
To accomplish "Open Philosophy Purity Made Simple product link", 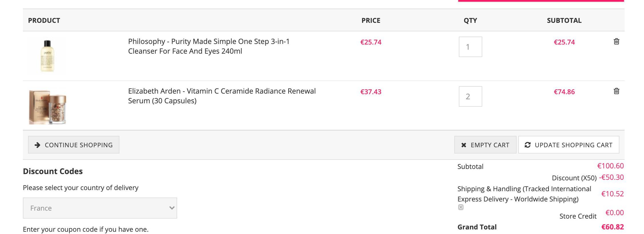I will pos(209,46).
